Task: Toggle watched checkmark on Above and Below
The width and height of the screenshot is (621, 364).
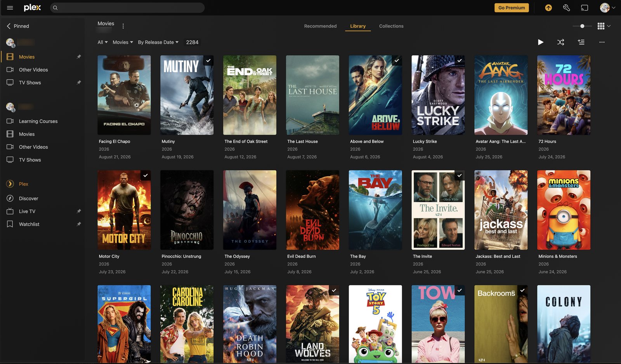Action: click(397, 60)
